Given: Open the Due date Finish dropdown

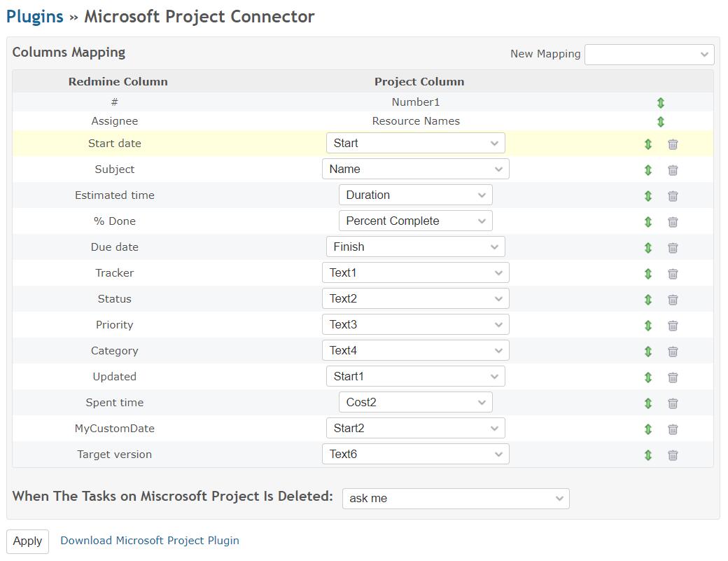Looking at the screenshot, I should 416,247.
